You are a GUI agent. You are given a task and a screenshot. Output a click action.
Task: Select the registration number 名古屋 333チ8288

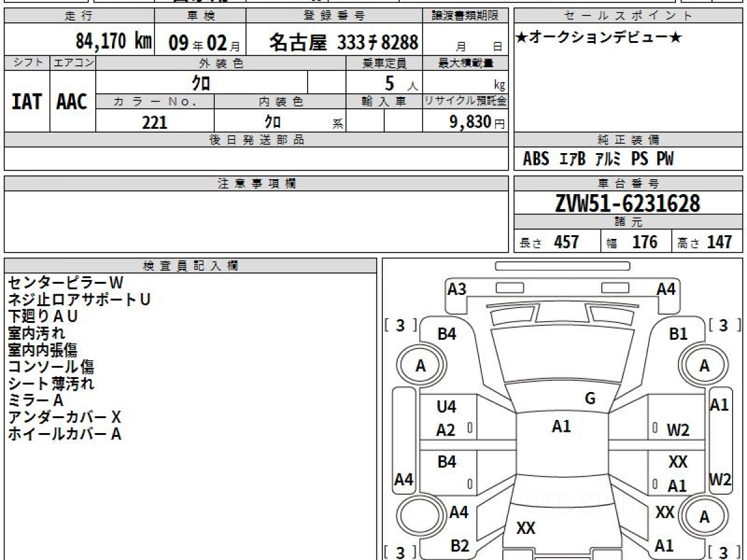(x=344, y=42)
